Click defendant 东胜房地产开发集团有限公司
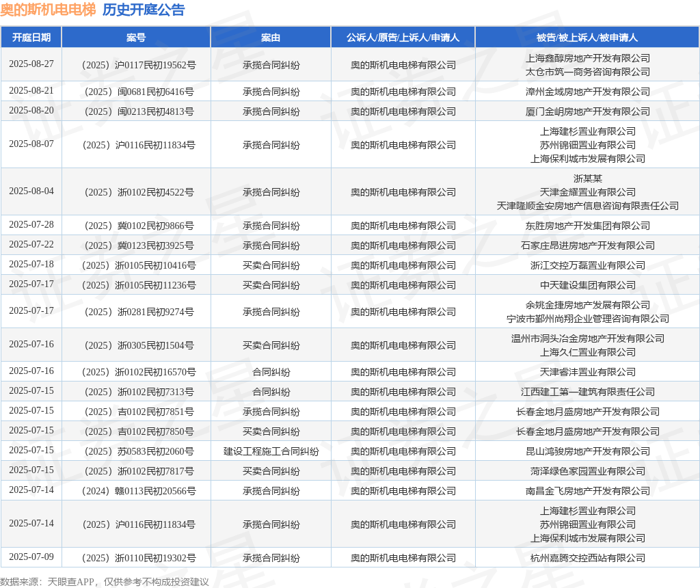The height and width of the screenshot is (588, 700). (x=587, y=226)
